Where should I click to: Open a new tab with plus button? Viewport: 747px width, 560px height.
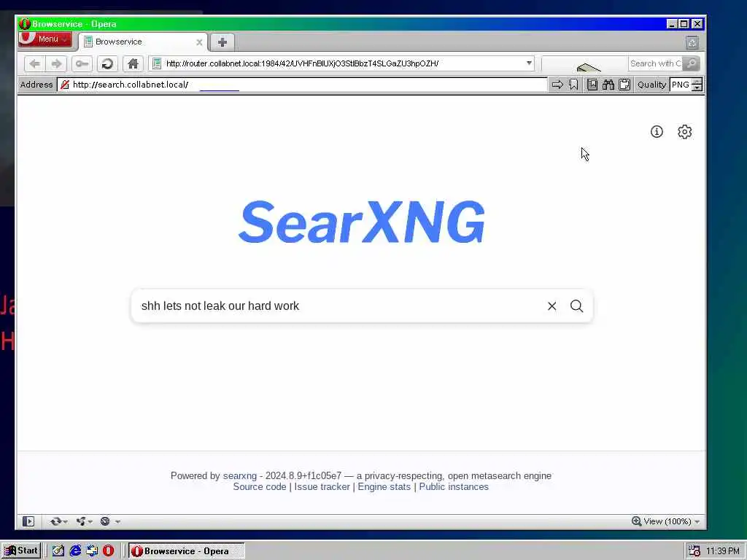click(x=222, y=42)
